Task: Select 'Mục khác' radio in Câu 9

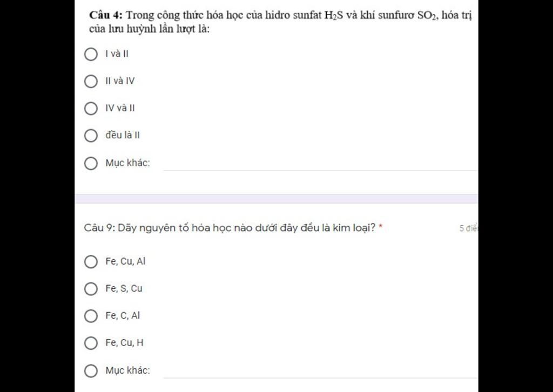Action: coord(91,371)
